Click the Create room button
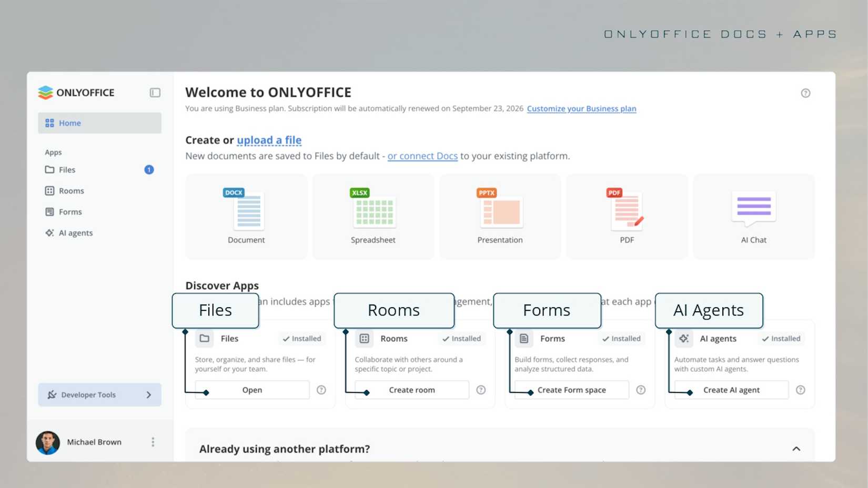This screenshot has width=868, height=488. click(x=412, y=390)
